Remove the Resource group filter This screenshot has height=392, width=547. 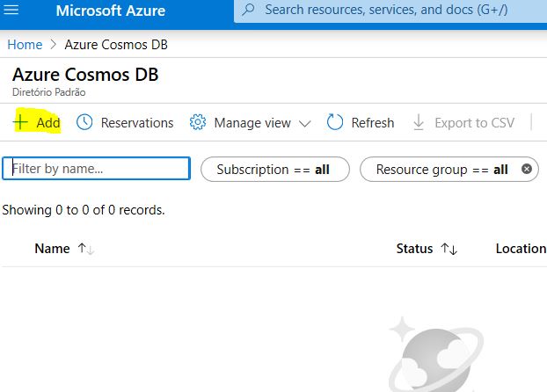point(527,169)
